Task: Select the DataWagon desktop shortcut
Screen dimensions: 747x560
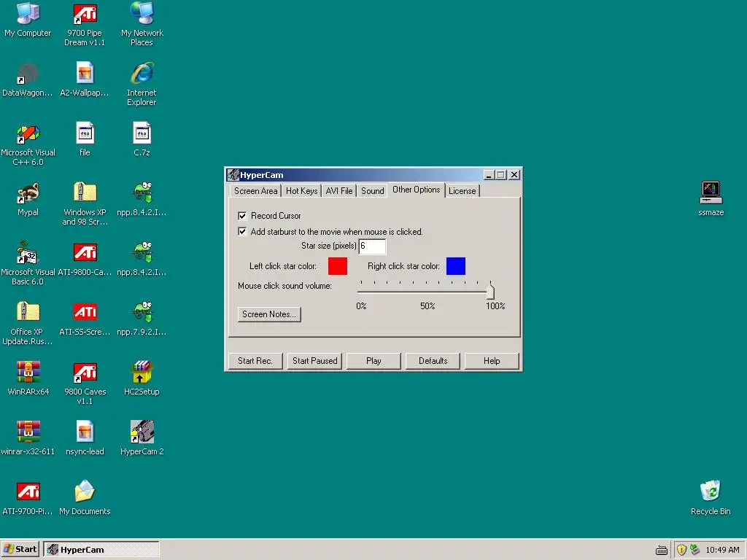Action: coord(28,80)
